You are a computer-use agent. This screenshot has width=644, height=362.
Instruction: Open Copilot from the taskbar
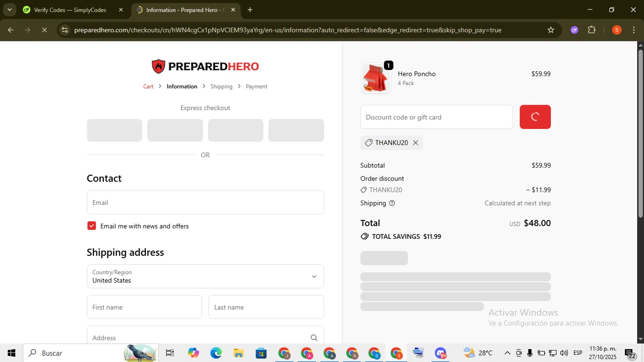193,353
